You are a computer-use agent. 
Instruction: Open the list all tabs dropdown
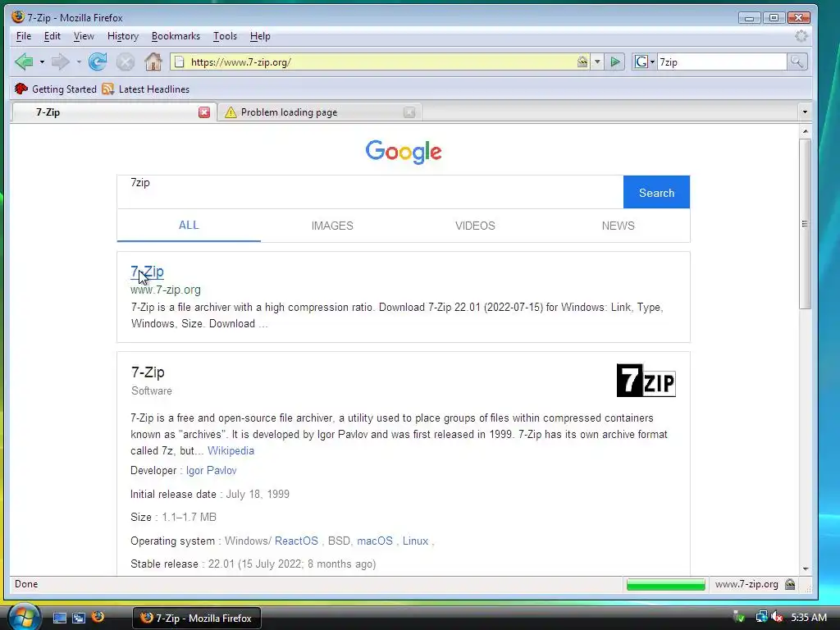point(805,112)
